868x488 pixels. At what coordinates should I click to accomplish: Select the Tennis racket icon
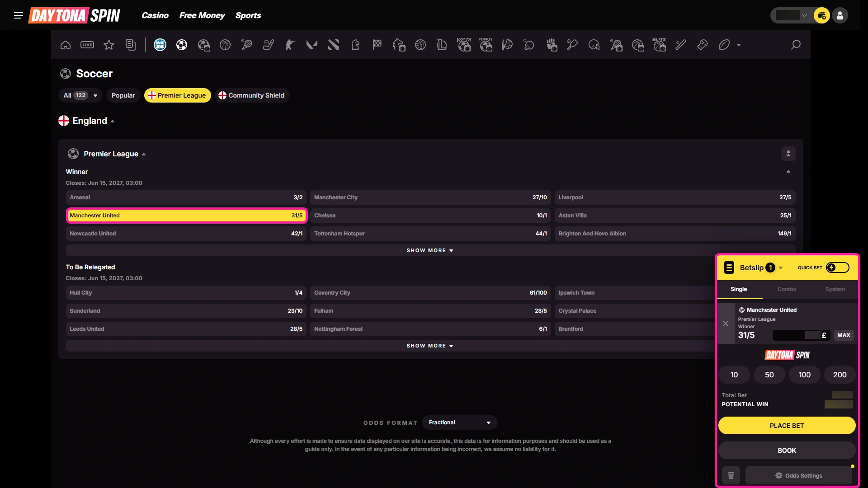(247, 45)
